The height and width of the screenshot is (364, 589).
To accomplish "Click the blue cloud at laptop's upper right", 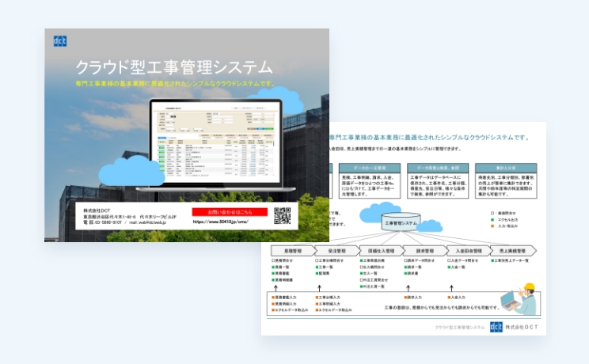I will 277,100.
